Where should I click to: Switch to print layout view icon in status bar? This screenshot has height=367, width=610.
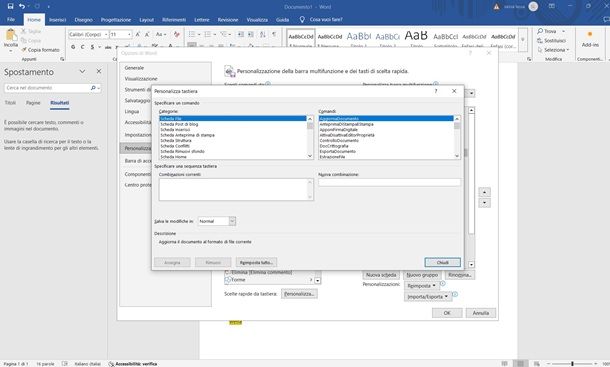click(x=521, y=363)
